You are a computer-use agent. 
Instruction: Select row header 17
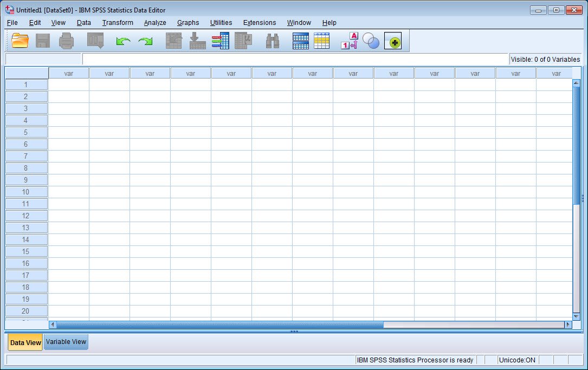26,275
